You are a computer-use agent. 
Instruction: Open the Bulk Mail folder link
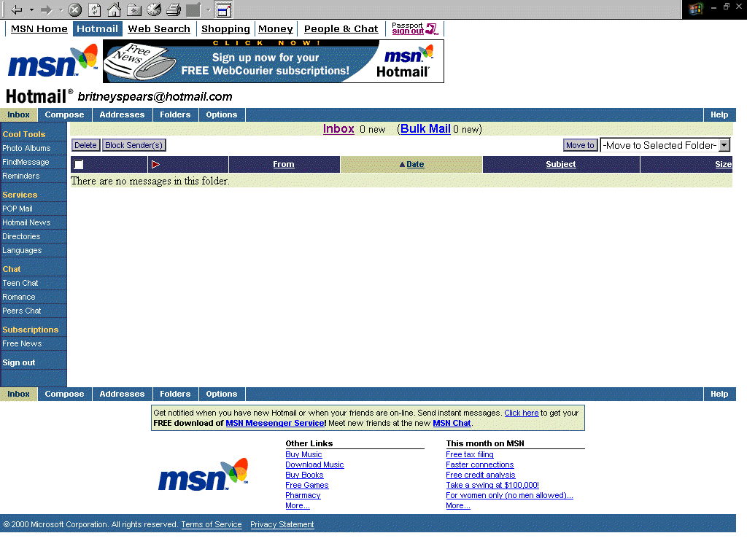[425, 129]
